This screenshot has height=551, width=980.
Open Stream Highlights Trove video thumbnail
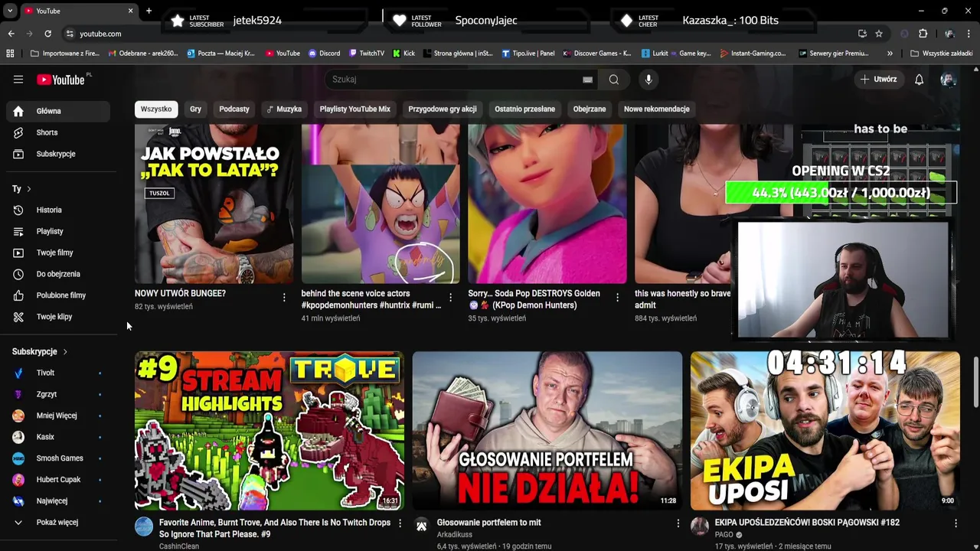[x=269, y=431]
